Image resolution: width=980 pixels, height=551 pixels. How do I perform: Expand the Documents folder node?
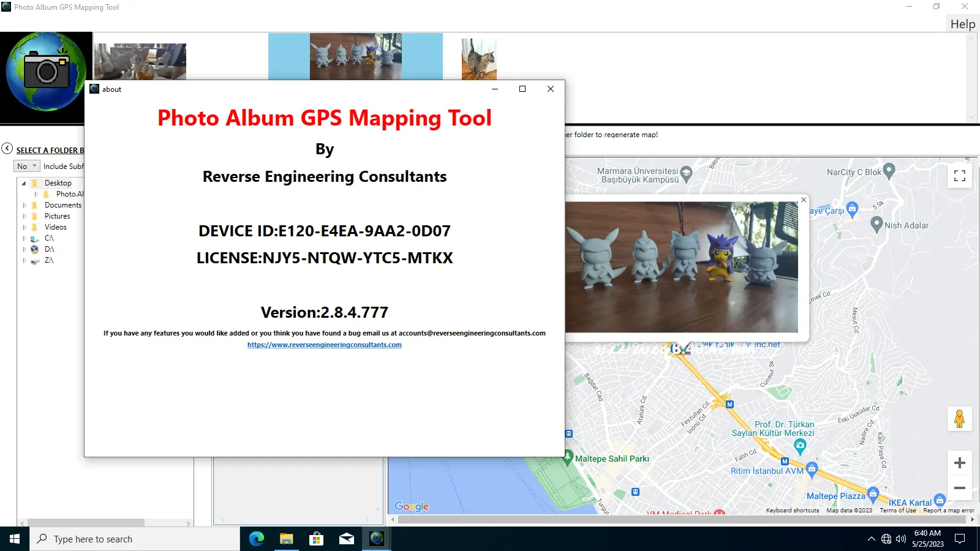tap(24, 205)
